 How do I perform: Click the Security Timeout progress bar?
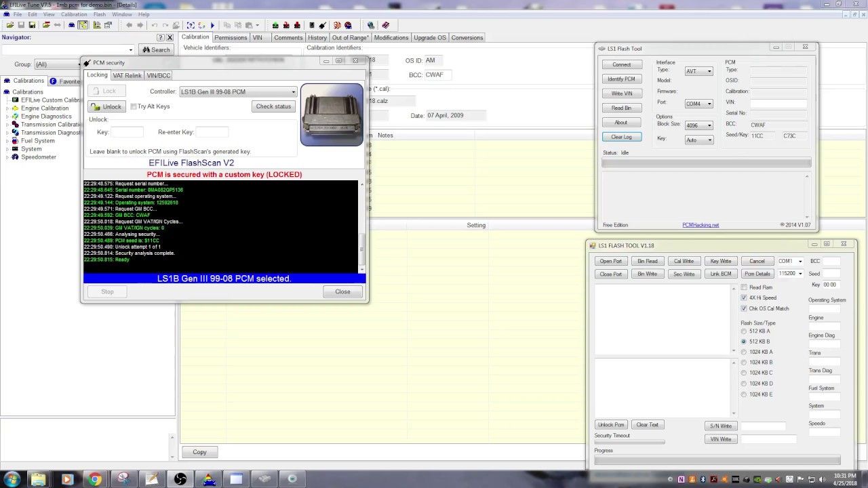coord(629,442)
